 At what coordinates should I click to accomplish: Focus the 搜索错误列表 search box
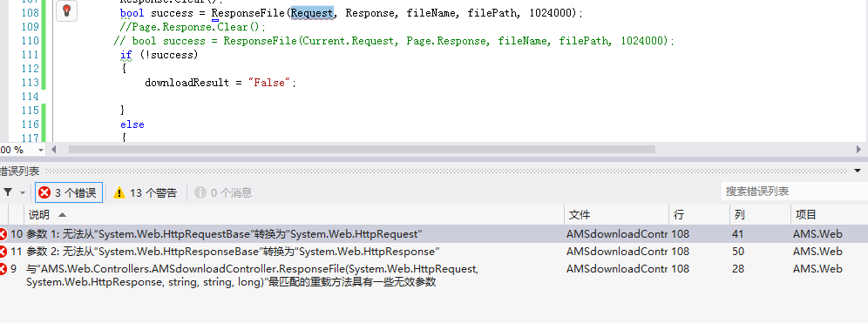point(794,192)
